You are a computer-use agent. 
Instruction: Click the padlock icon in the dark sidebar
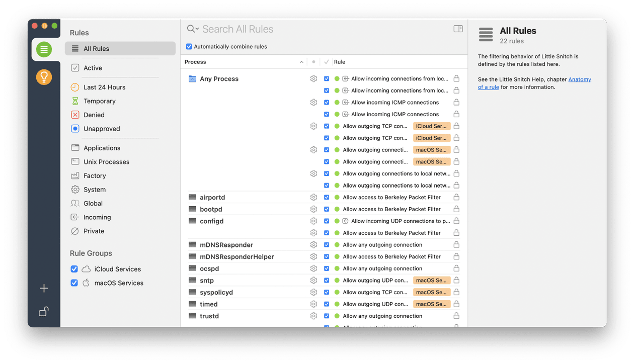pyautogui.click(x=44, y=311)
